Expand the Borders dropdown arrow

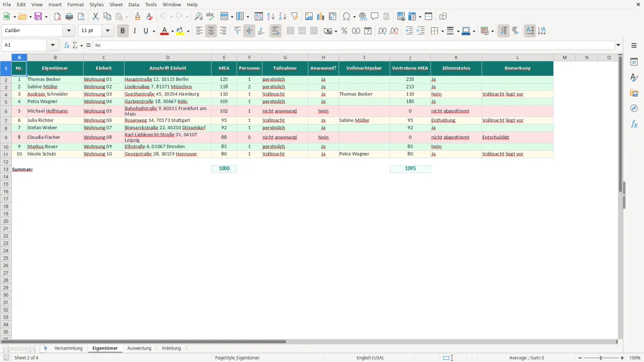(x=442, y=32)
